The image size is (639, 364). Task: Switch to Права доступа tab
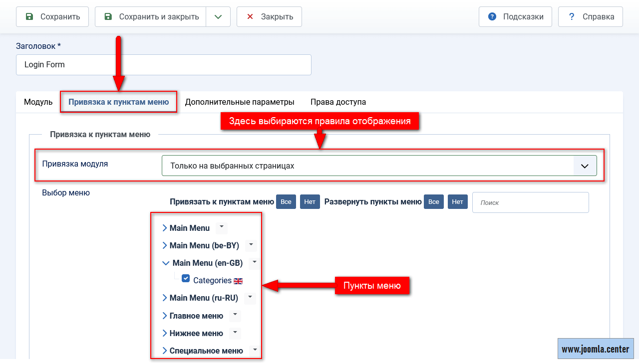coord(338,102)
